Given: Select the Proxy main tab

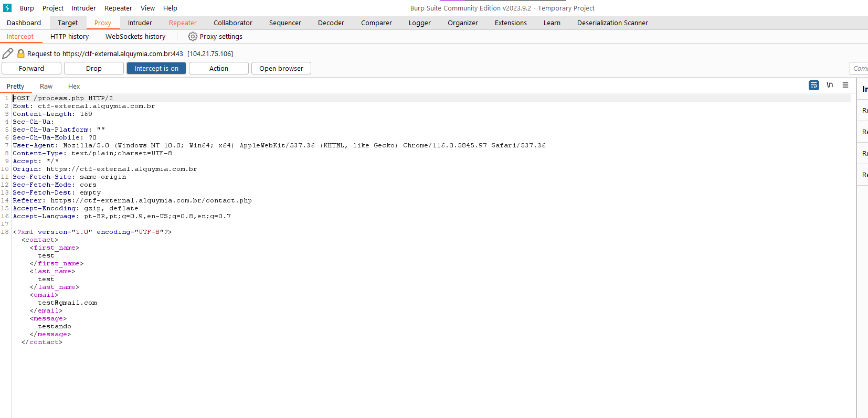Looking at the screenshot, I should pos(103,23).
